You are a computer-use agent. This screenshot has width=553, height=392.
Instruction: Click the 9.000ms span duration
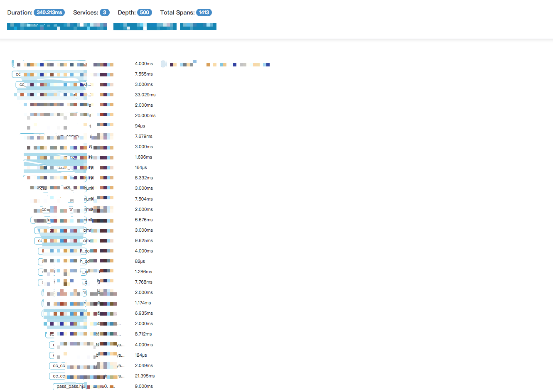point(144,386)
